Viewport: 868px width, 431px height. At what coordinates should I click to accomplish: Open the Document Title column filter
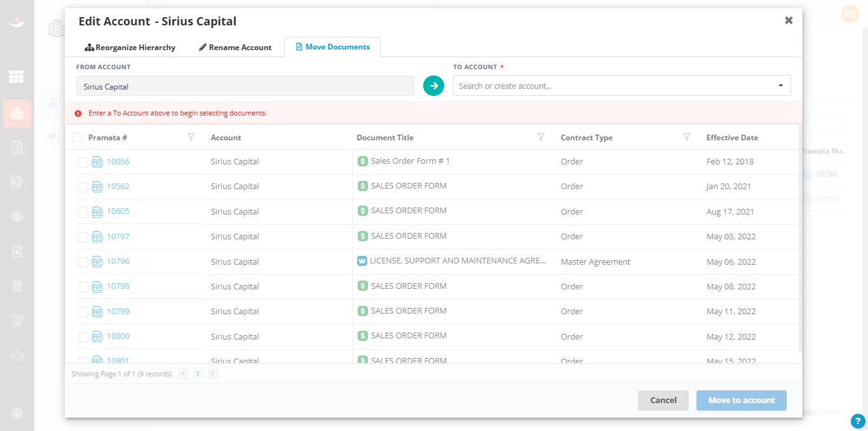click(x=541, y=137)
